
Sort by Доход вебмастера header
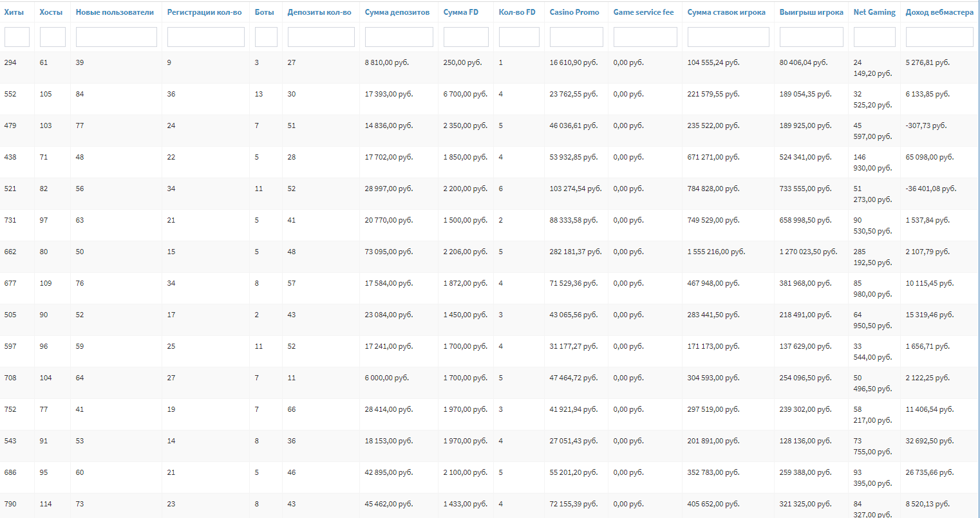[x=939, y=12]
